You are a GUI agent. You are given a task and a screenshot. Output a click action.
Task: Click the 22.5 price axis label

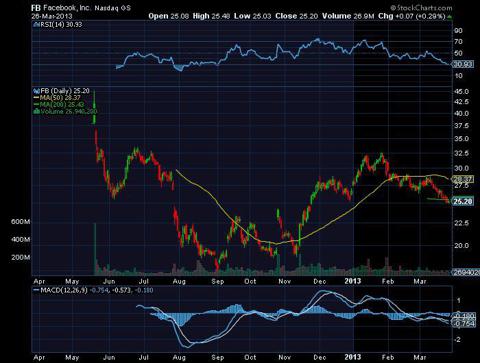click(x=461, y=223)
